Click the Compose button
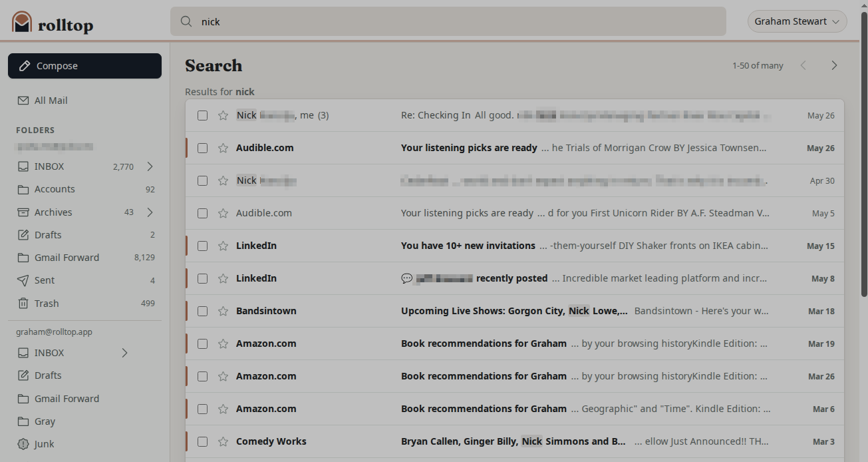The image size is (868, 462). pos(84,66)
